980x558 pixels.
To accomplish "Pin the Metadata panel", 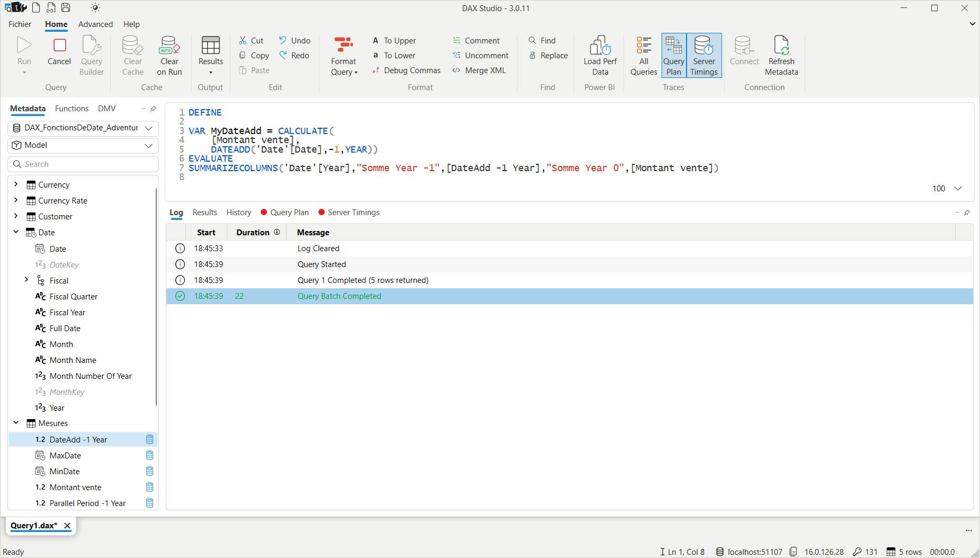I will (153, 109).
